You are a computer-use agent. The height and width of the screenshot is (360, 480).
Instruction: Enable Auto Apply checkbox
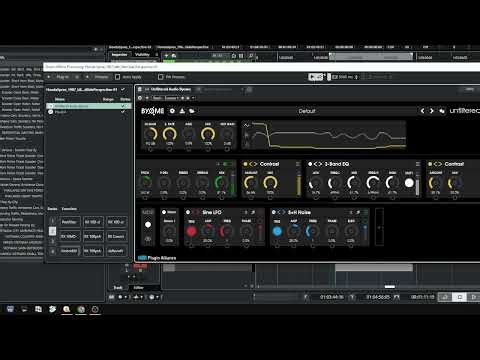[117, 77]
